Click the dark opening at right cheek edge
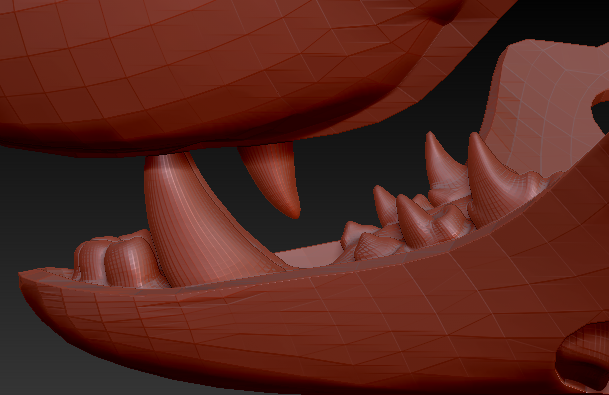 pyautogui.click(x=601, y=111)
